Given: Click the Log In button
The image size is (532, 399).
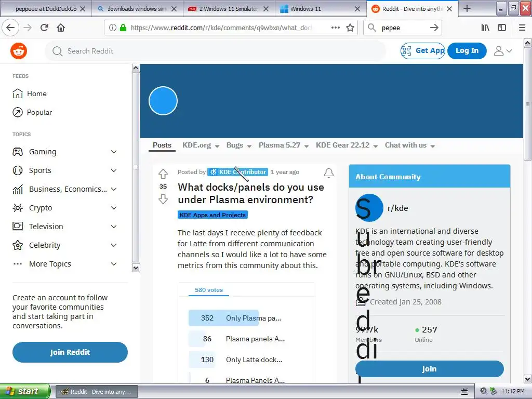Looking at the screenshot, I should [x=467, y=51].
